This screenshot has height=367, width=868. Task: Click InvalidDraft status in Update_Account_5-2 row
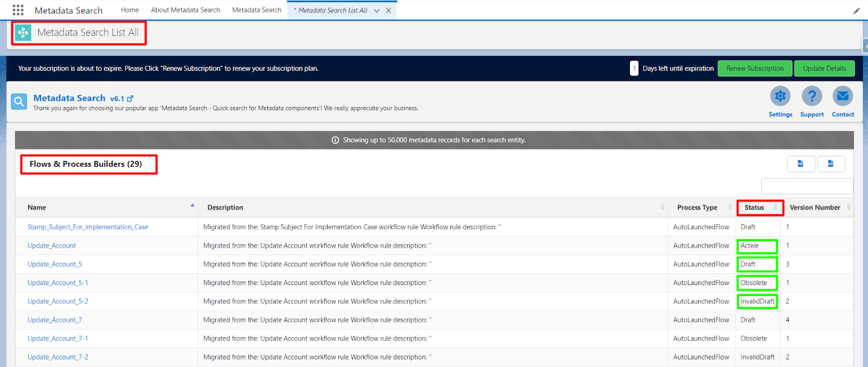(757, 301)
